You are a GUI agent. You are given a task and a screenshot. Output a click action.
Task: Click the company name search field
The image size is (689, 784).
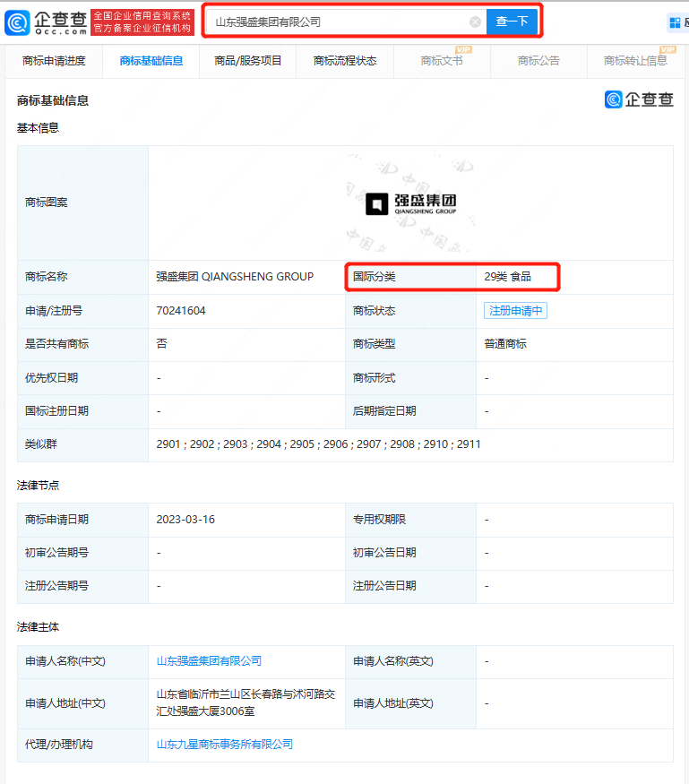coord(340,22)
